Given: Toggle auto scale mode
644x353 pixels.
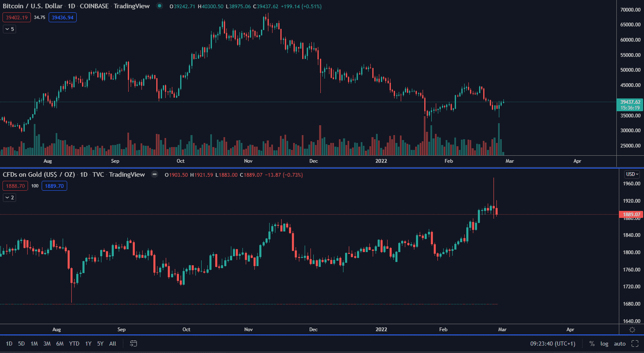Looking at the screenshot, I should (x=620, y=344).
